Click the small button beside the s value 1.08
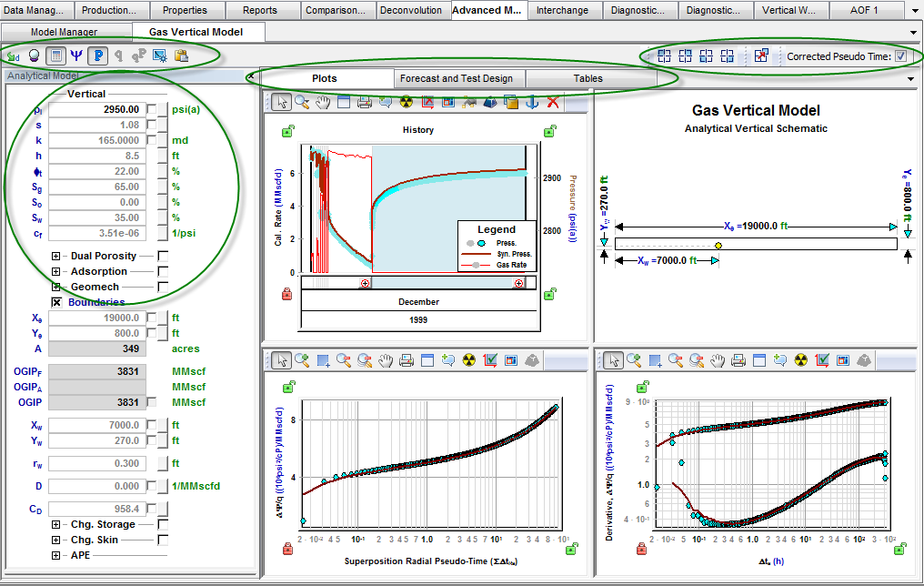Viewport: 924px width, 586px height. 163,125
